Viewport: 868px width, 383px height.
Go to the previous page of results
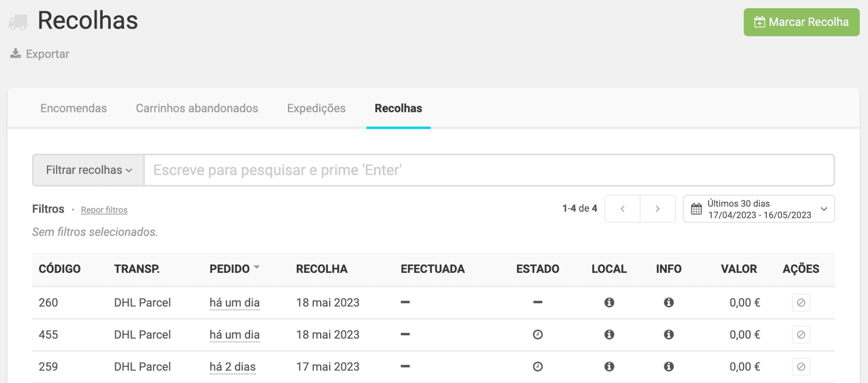pos(622,209)
